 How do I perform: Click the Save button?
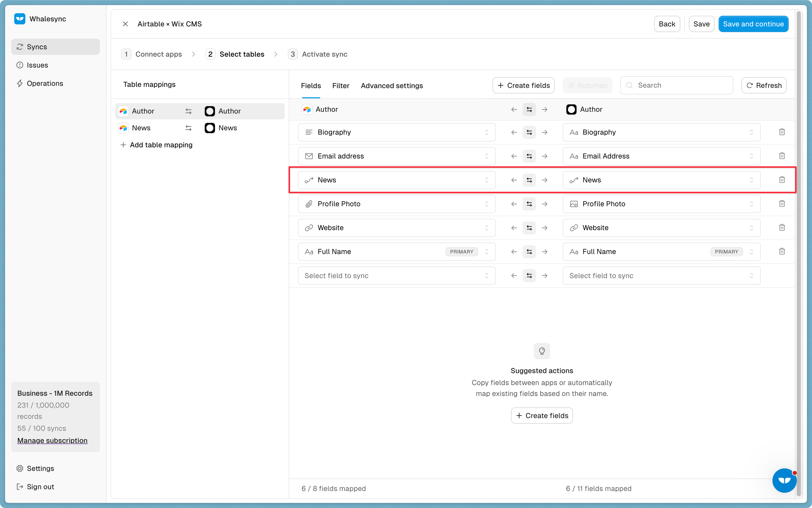click(x=701, y=24)
